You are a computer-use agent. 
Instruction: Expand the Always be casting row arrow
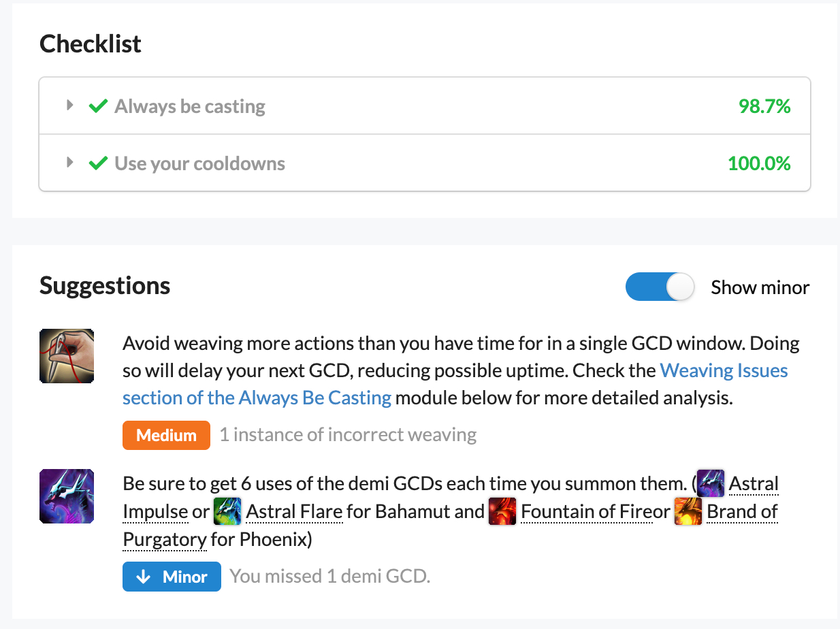(69, 106)
